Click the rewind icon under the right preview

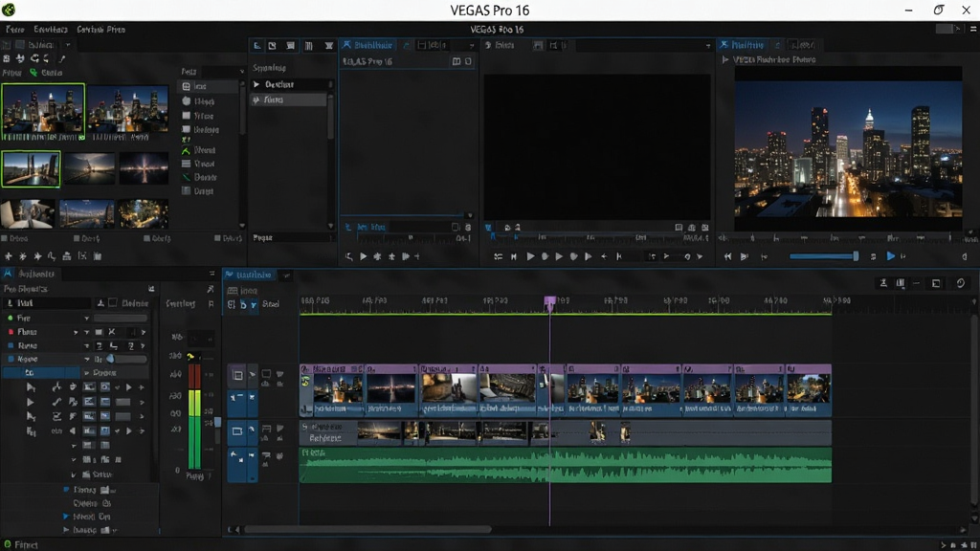point(727,256)
